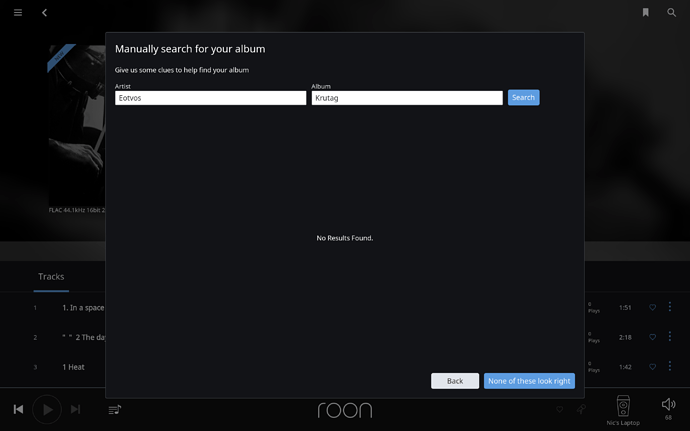Click the FLAC 44.1kHz 16bit format label
690x431 pixels.
(77, 210)
